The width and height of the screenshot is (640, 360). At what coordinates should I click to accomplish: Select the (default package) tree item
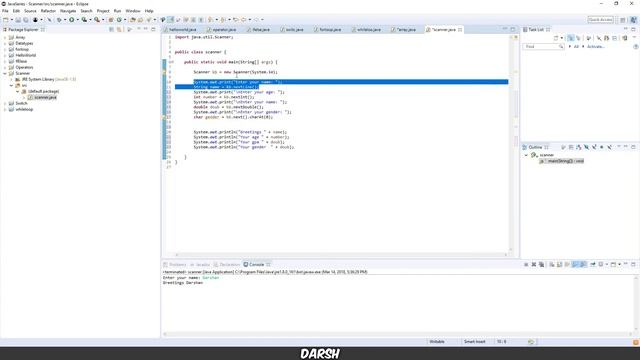click(x=40, y=91)
